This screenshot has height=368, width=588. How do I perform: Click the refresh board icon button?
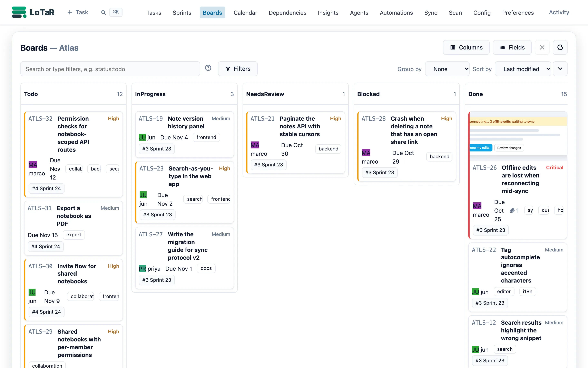(x=560, y=47)
